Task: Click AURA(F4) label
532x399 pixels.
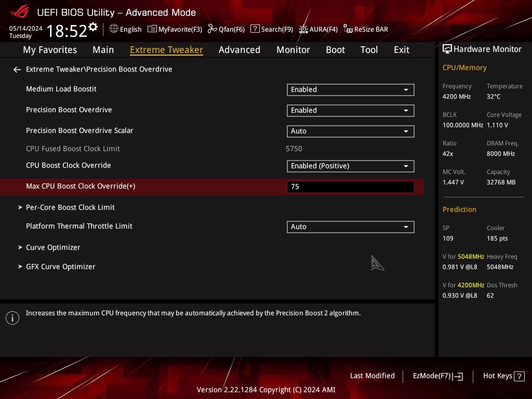Action: coord(324,29)
